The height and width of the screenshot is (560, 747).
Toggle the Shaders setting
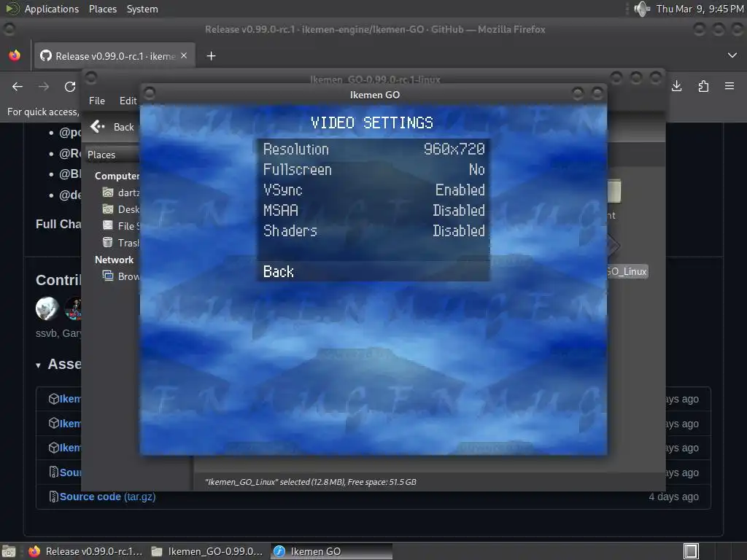pyautogui.click(x=373, y=231)
